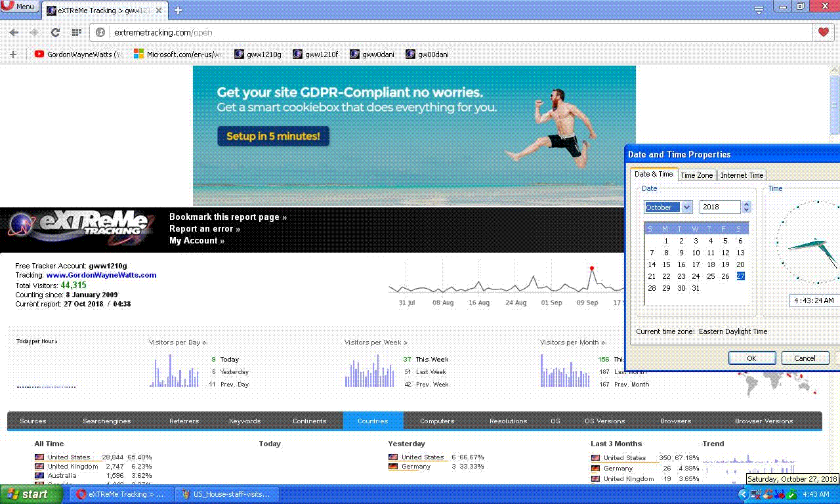The width and height of the screenshot is (840, 504).
Task: Switch to Referrers report tab
Action: [184, 421]
